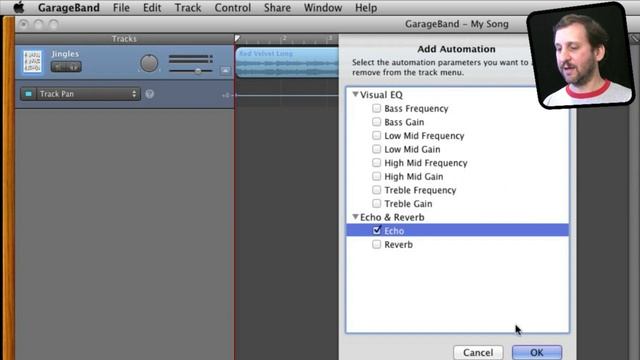The width and height of the screenshot is (640, 360).
Task: Collapse the Visual EQ group
Action: 355,94
